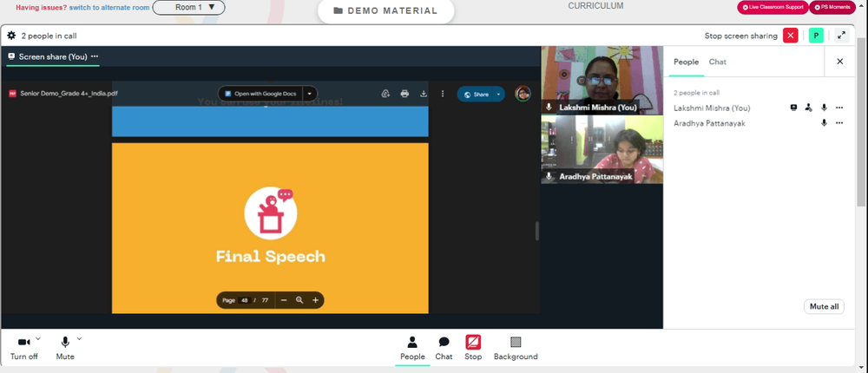Mute Aradhya Pattanayak's microphone in people list

pyautogui.click(x=824, y=123)
